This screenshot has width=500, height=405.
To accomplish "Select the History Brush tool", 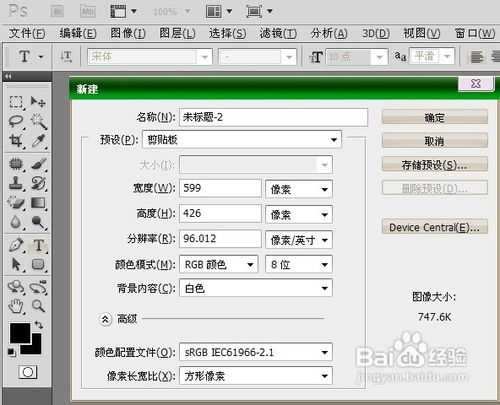I will tap(38, 183).
